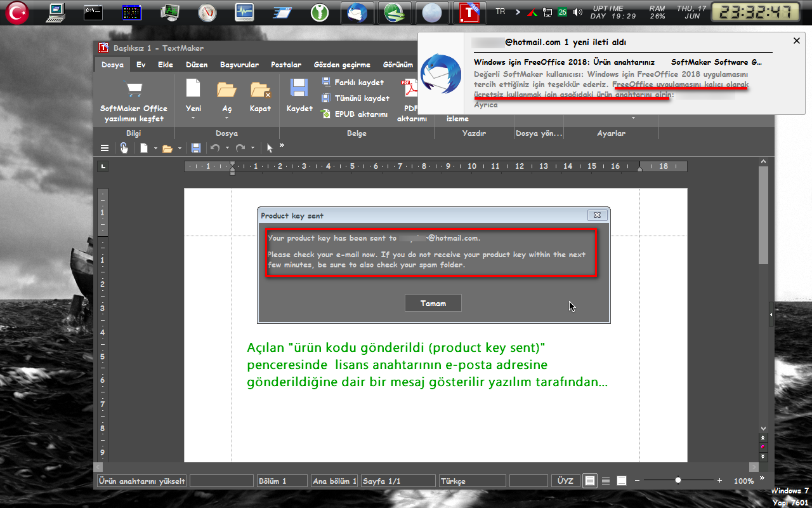Click the Kapat close document icon
The image size is (812, 508).
(x=260, y=90)
